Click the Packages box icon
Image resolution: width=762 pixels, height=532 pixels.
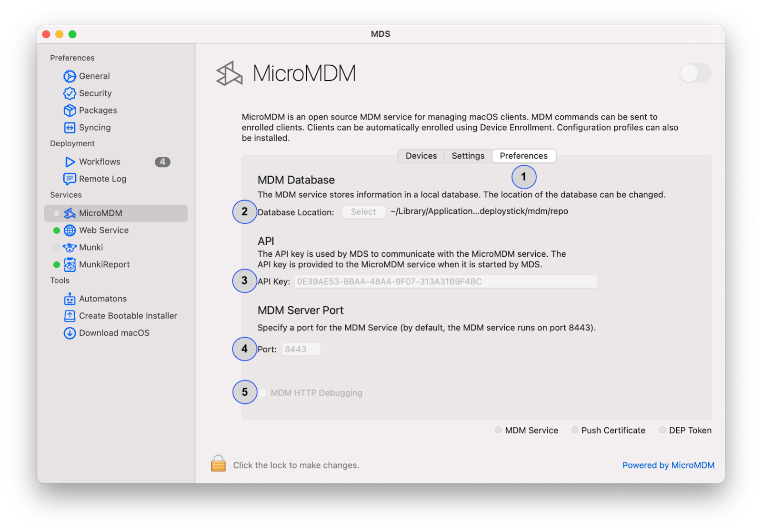pyautogui.click(x=70, y=110)
